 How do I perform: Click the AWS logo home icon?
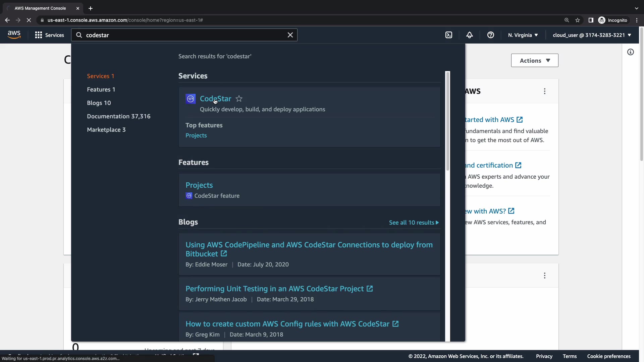point(14,35)
